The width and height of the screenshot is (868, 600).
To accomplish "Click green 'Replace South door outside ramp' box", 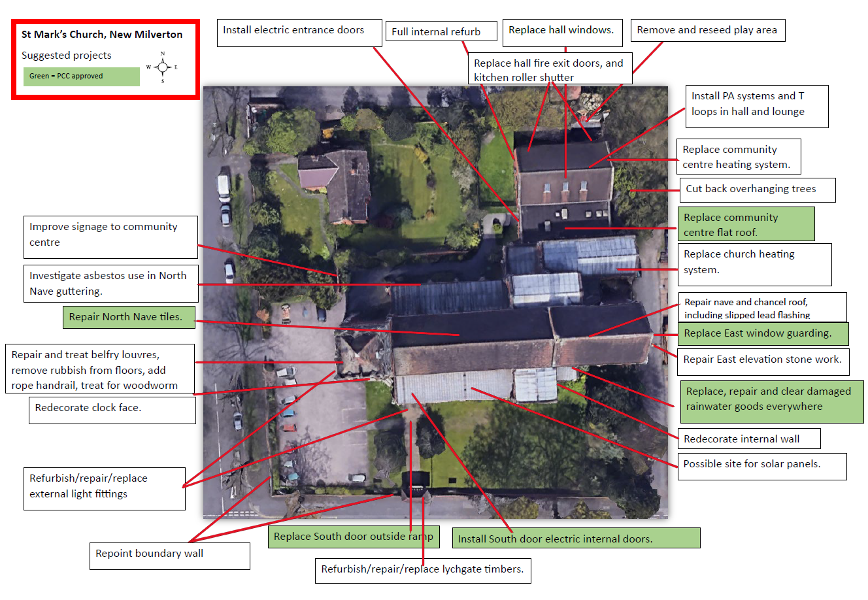I will coord(354,537).
